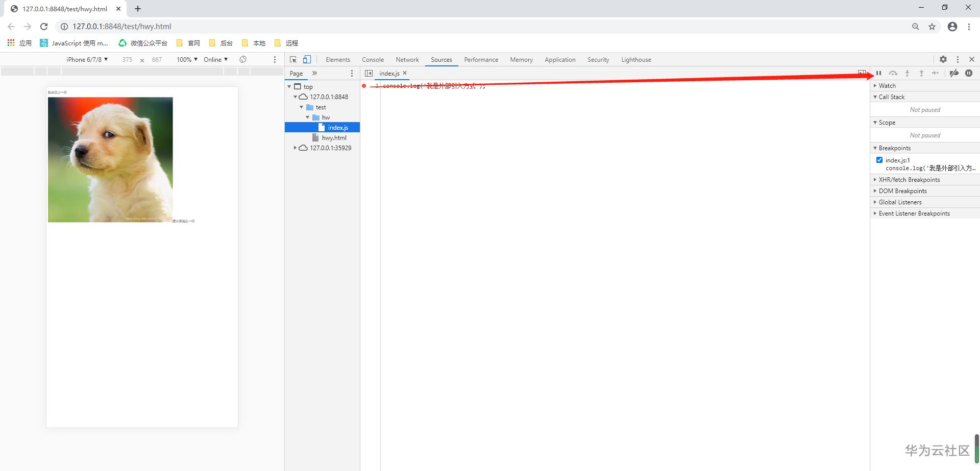Collapse the Scope section
980x471 pixels.
[925, 122]
